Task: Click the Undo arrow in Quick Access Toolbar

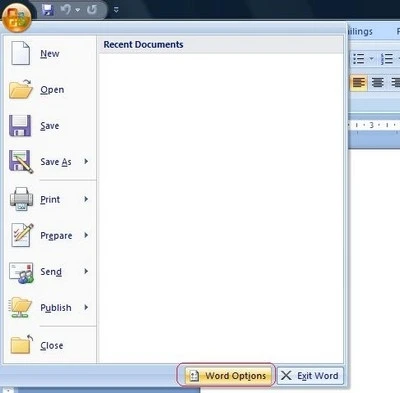Action: pos(66,9)
